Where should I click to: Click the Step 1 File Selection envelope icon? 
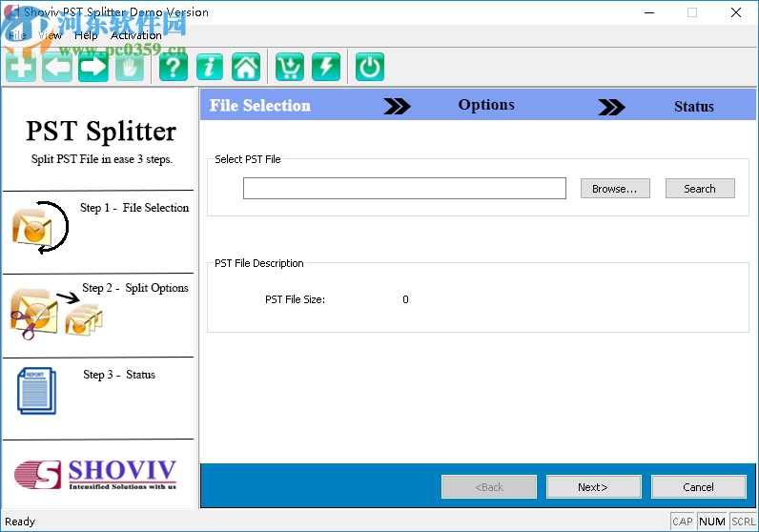[40, 227]
